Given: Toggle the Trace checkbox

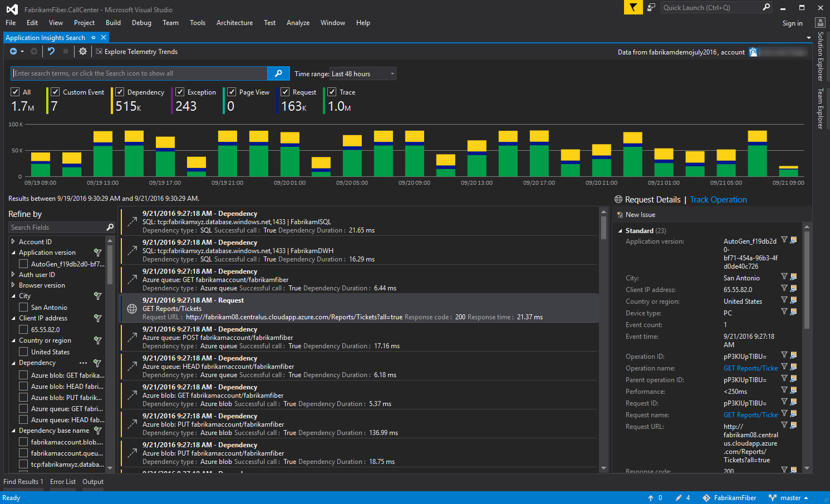Looking at the screenshot, I should point(332,92).
